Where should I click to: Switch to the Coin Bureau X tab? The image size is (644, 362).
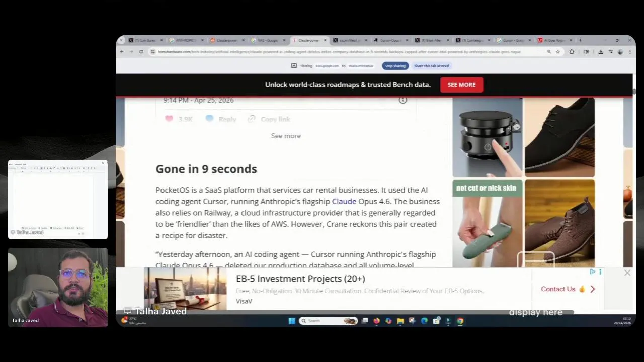click(x=145, y=40)
